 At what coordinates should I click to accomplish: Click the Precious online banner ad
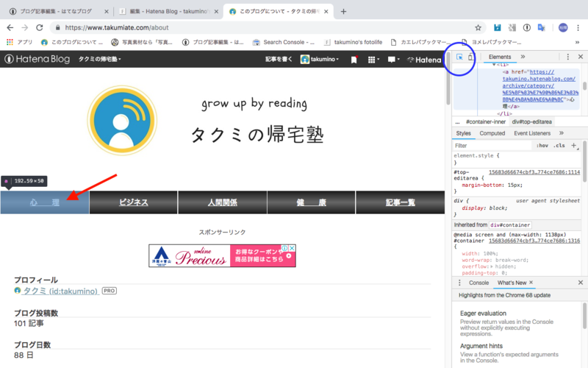pos(222,255)
